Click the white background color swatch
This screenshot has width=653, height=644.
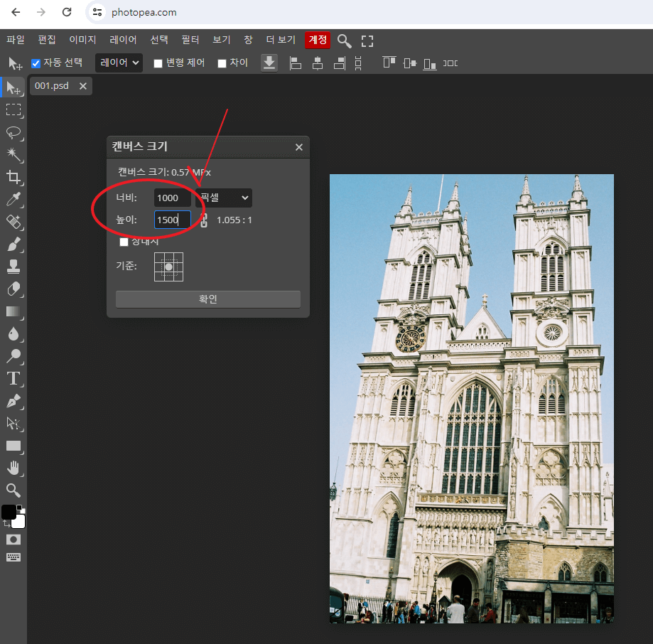(19, 522)
